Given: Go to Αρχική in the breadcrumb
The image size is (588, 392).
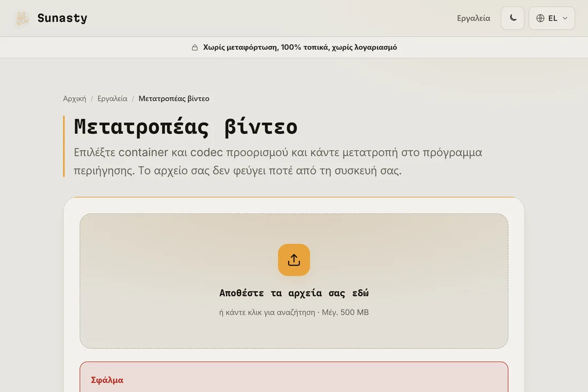Looking at the screenshot, I should pyautogui.click(x=74, y=98).
